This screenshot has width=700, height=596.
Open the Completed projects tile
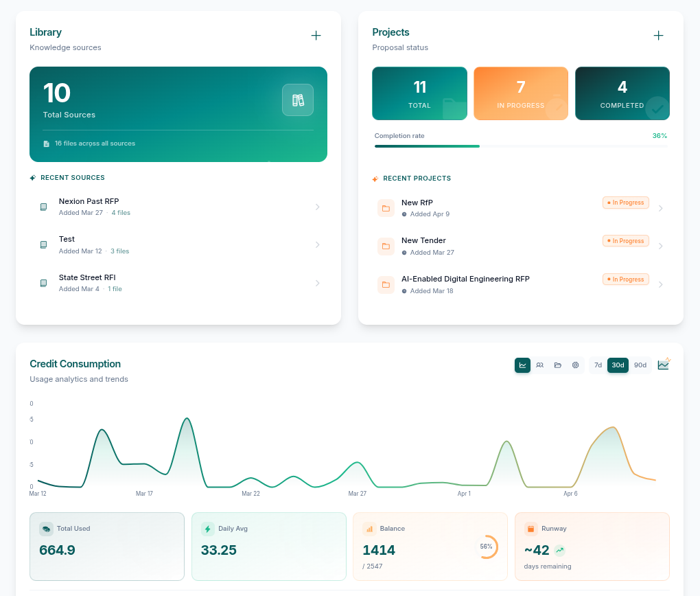pos(622,93)
